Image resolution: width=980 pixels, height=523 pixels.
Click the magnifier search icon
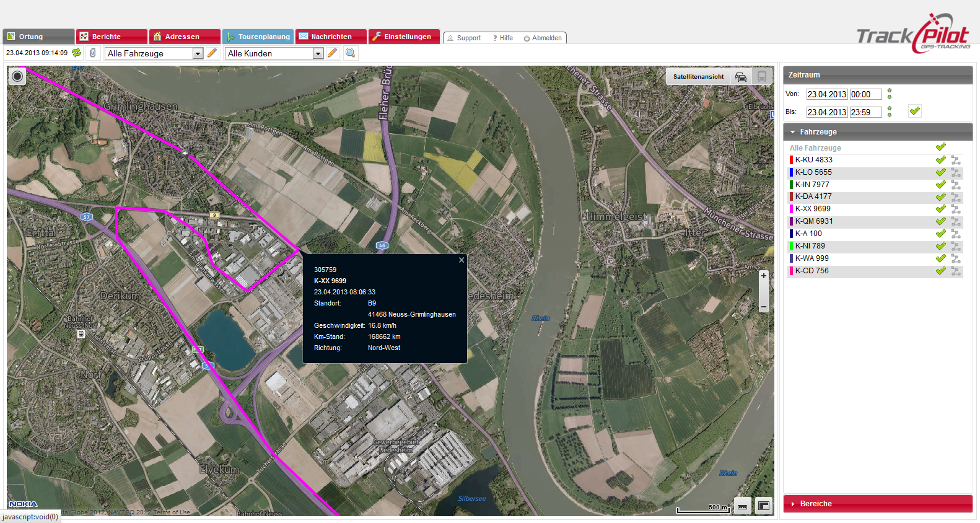[350, 53]
